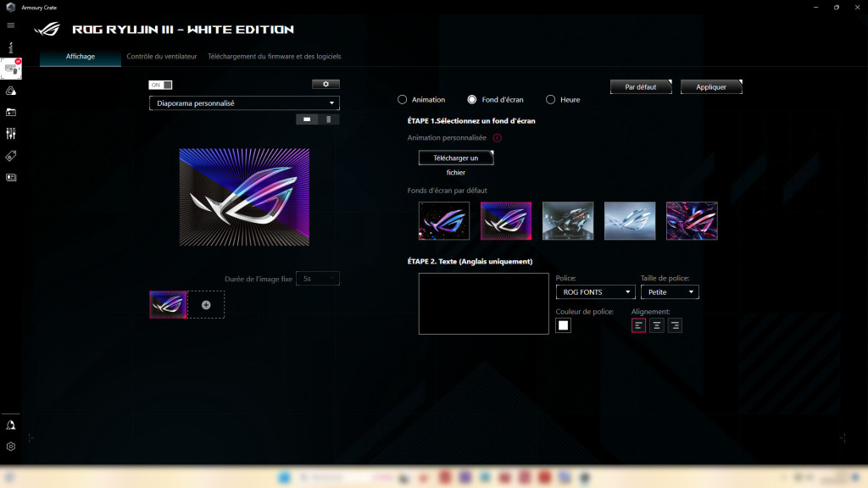Open the notification bell at the bottom sidebar
This screenshot has height=488, width=868.
click(x=10, y=424)
